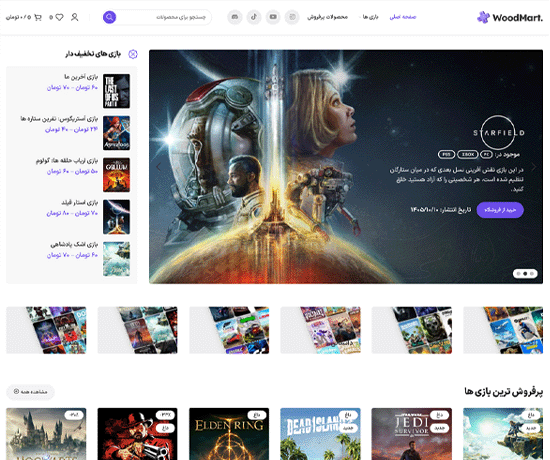550x460 pixels.
Task: Open بازی آستریگوس product link
Action: [x=59, y=119]
